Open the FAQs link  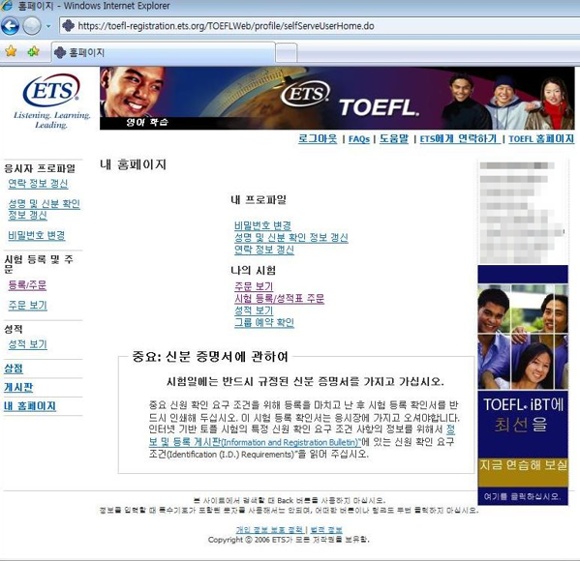[x=359, y=139]
